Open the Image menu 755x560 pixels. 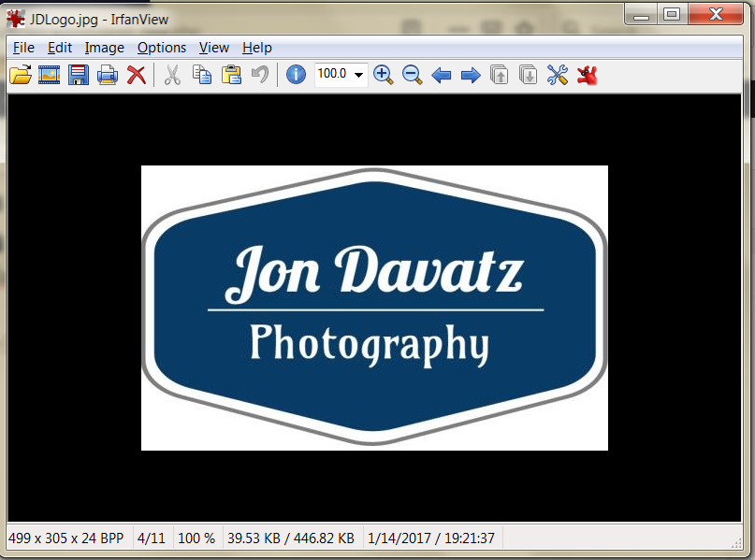[104, 48]
